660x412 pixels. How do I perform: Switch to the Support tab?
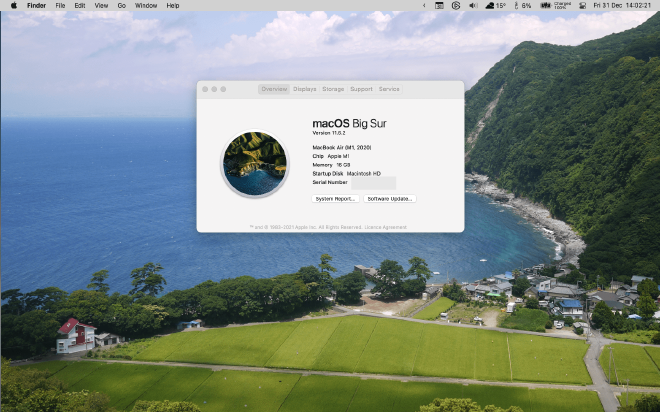pyautogui.click(x=361, y=89)
